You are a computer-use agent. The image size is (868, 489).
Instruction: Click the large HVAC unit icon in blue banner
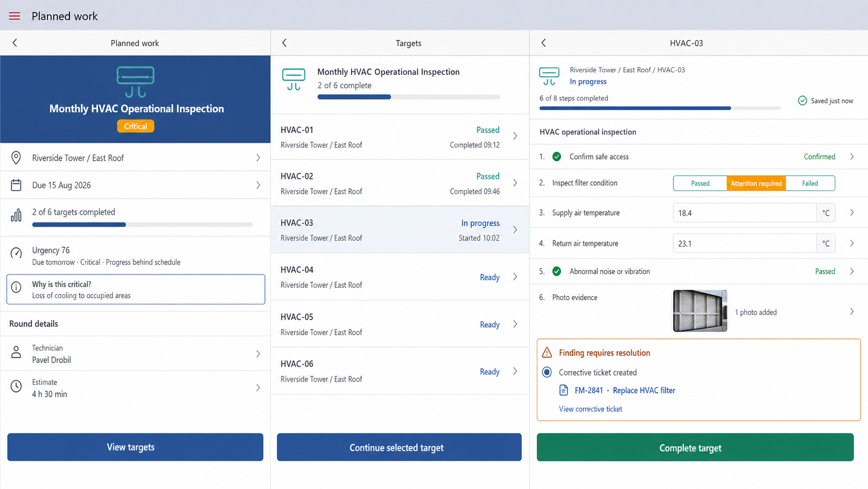135,82
